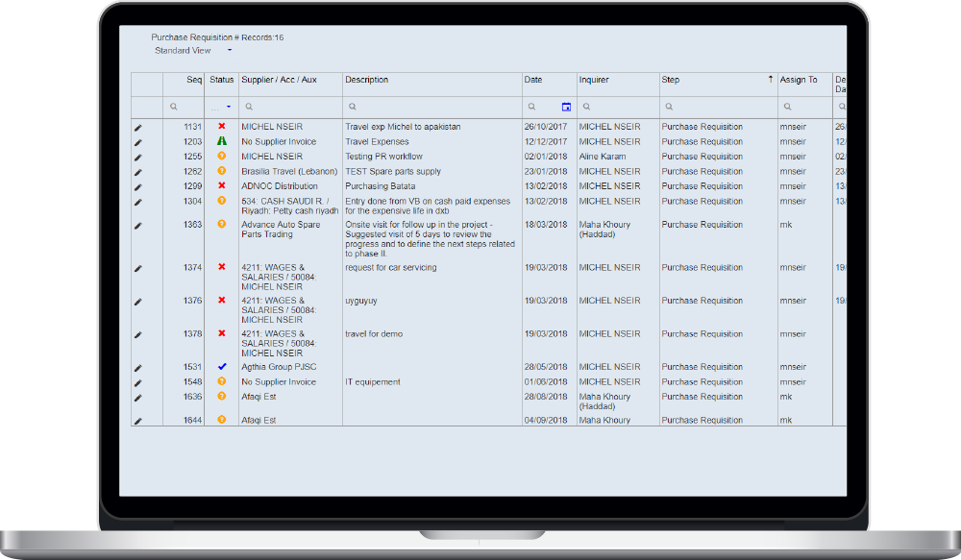
Task: Toggle sort arrow on Step column
Action: point(770,80)
